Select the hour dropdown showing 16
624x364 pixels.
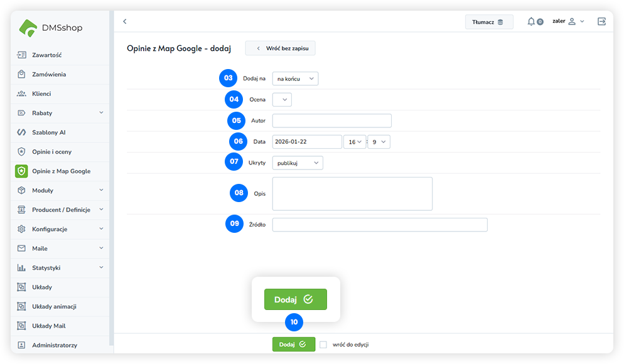coord(355,142)
